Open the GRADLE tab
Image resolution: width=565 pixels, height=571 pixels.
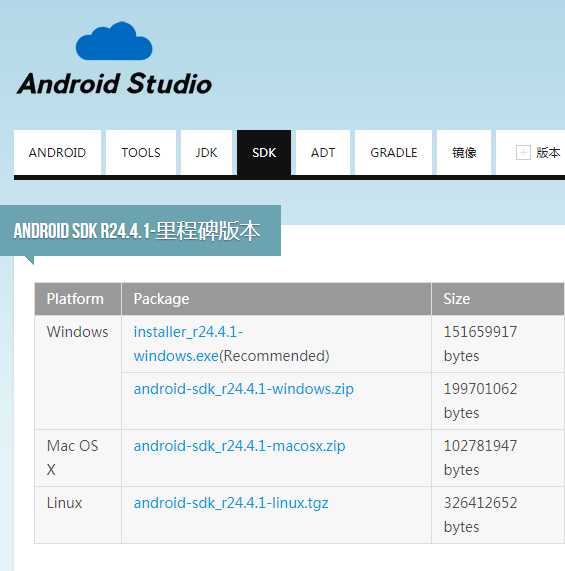(x=394, y=153)
